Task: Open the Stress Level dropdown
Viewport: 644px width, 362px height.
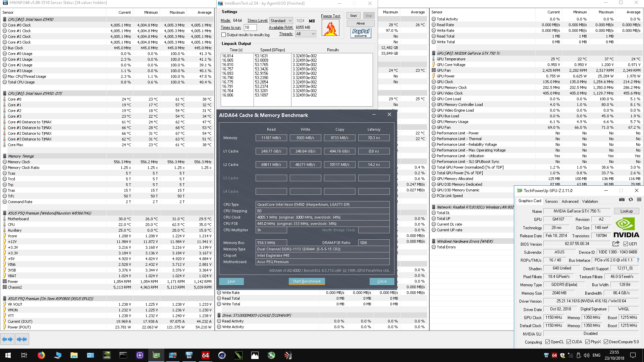Action: pyautogui.click(x=281, y=21)
